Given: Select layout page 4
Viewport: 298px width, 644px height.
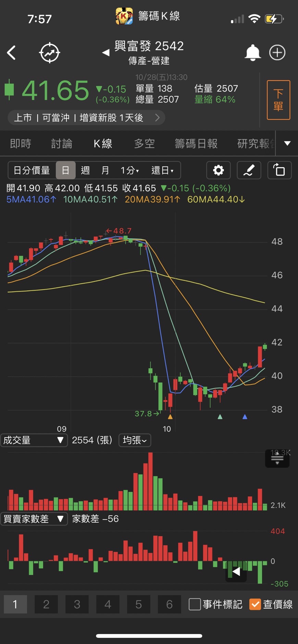Looking at the screenshot, I should click(108, 604).
